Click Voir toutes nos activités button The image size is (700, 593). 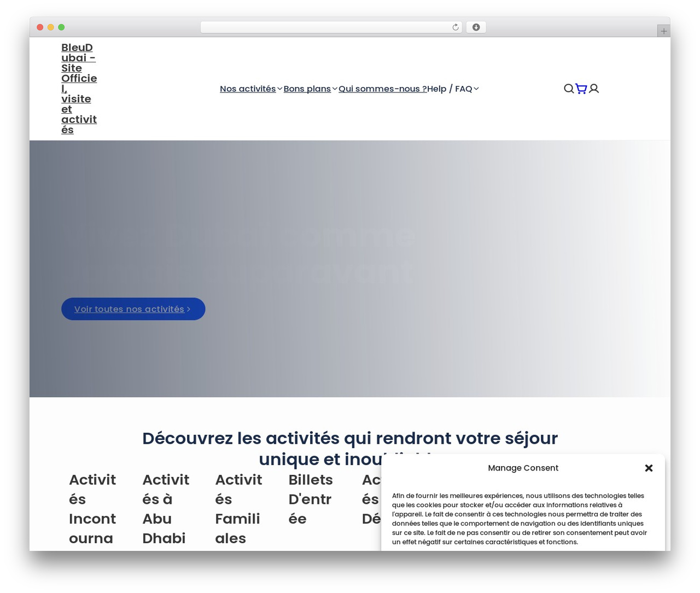coord(133,309)
